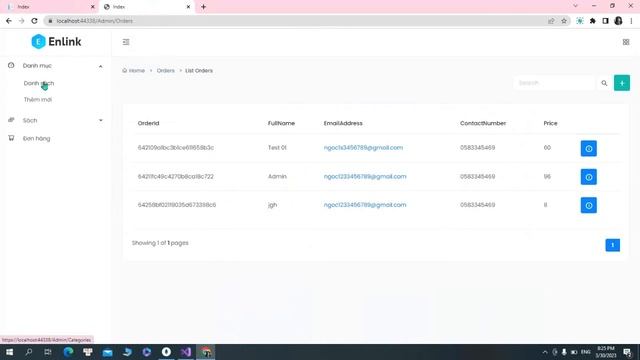Screen dimensions: 640x360
Task: Select order ID in the Admin row
Action: pos(176,176)
